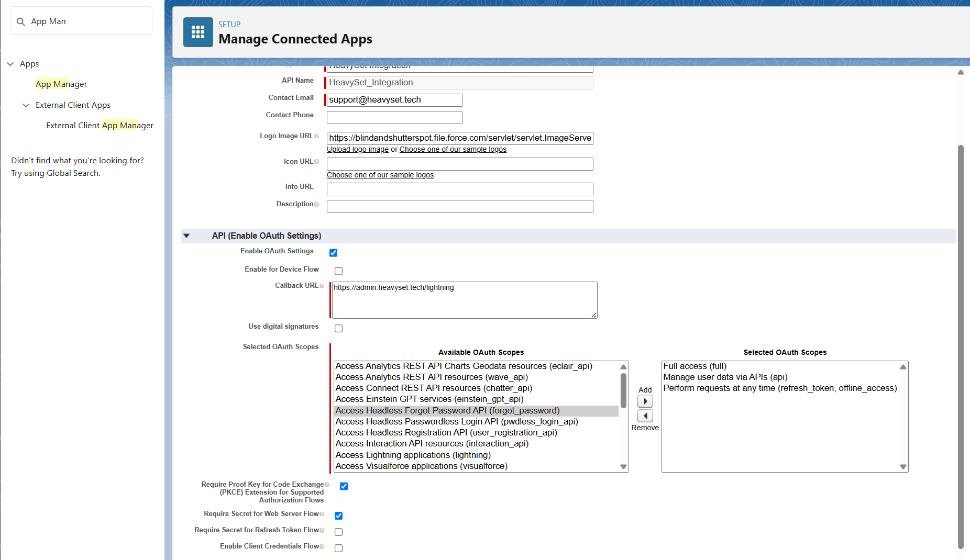Screen dimensions: 970x560
Task: Click the Upload logo image link
Action: (x=358, y=150)
